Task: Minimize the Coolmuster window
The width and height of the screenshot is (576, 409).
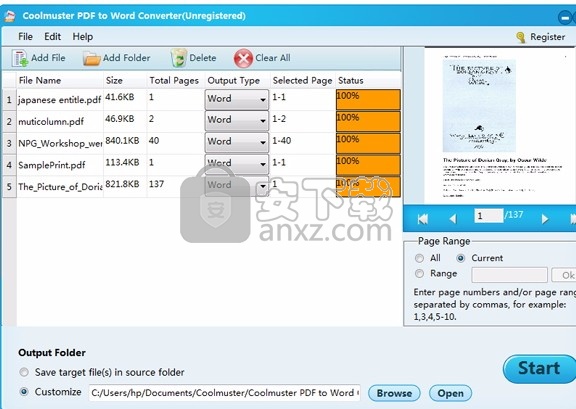Action: point(564,17)
